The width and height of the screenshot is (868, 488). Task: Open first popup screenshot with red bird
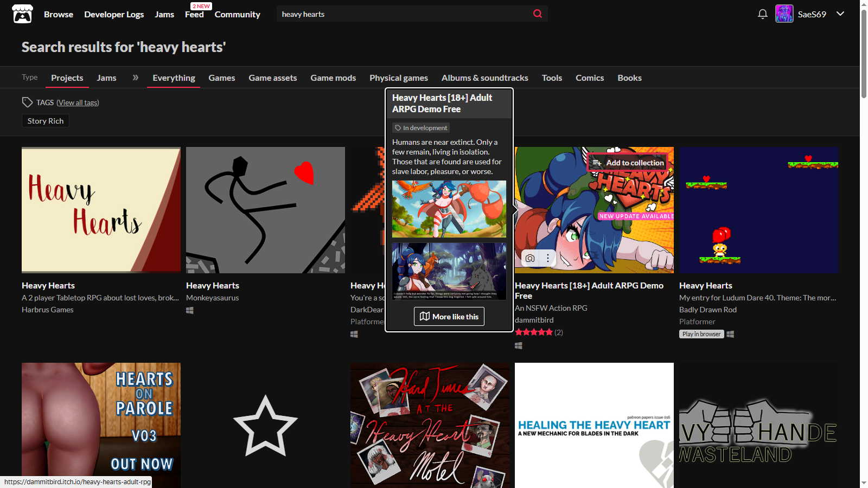click(449, 209)
